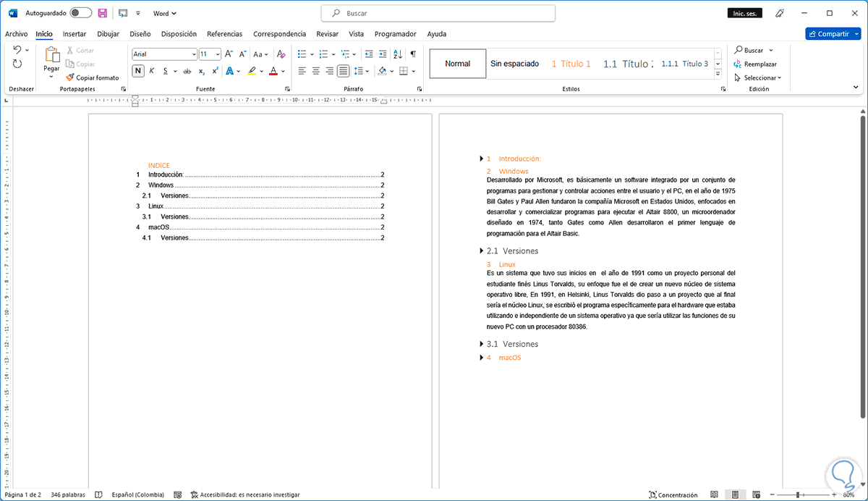Open the Pegar dropdown arrow
This screenshot has width=868, height=501.
click(51, 76)
